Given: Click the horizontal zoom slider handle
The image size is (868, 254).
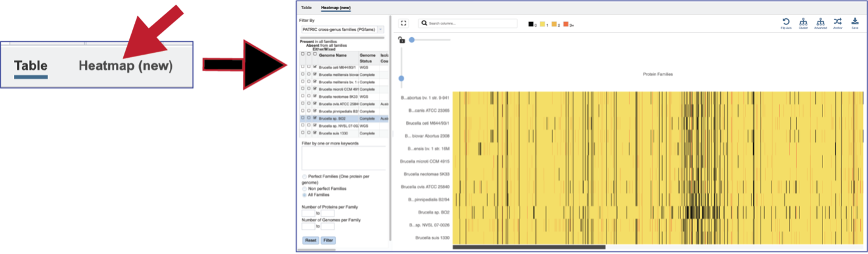Looking at the screenshot, I should click(x=412, y=39).
